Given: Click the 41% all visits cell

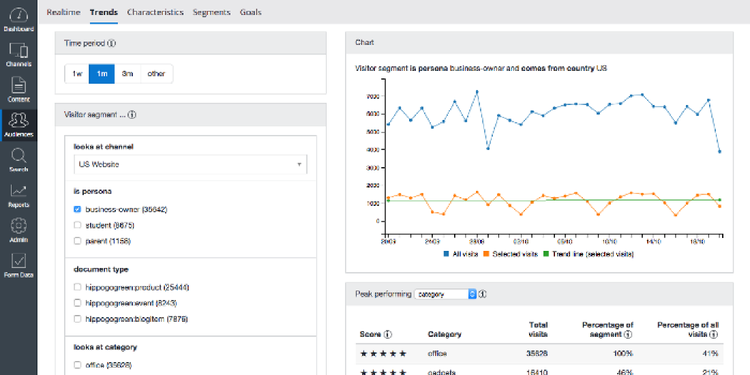Looking at the screenshot, I should point(711,354).
